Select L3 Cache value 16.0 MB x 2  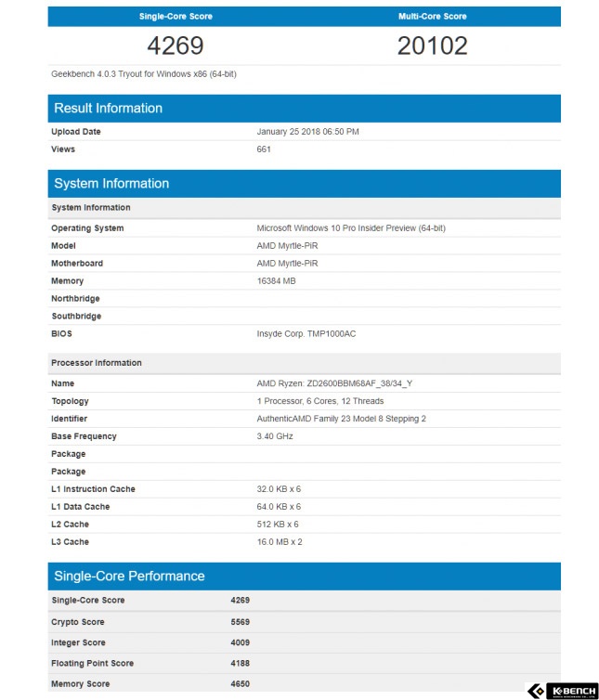tap(280, 542)
